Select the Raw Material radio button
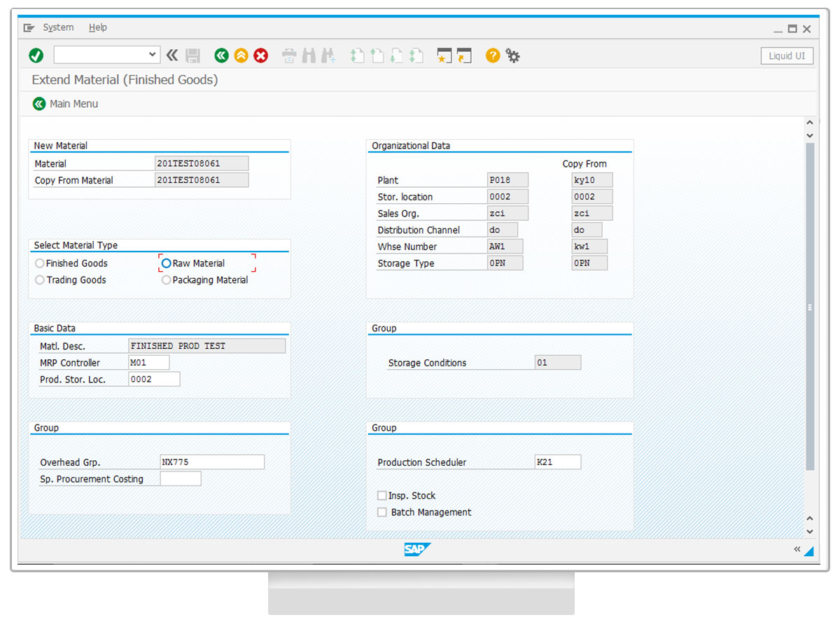This screenshot has height=622, width=840. point(167,263)
